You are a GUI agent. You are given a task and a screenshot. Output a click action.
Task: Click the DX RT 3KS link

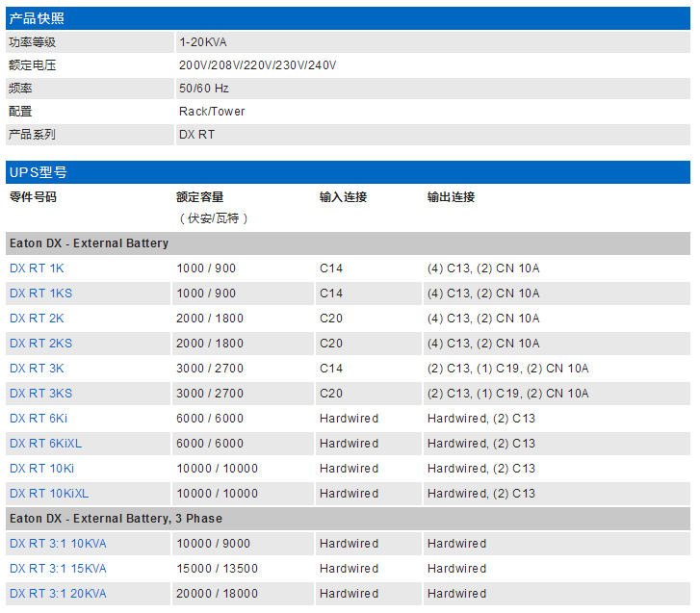40,394
